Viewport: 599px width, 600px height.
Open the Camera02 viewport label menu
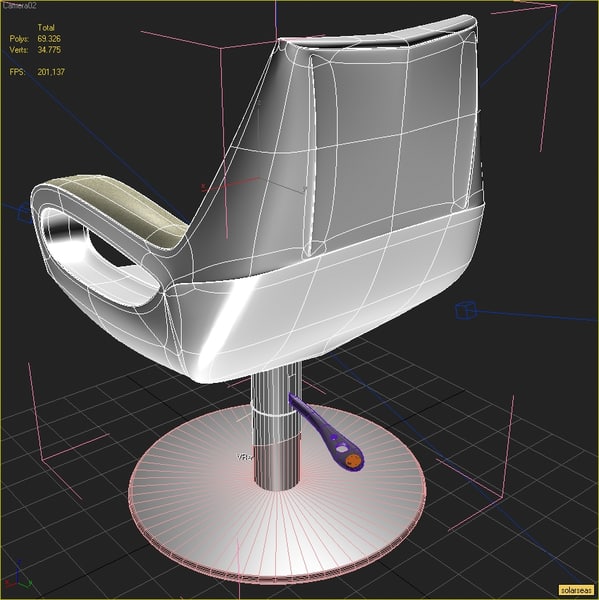pos(20,6)
